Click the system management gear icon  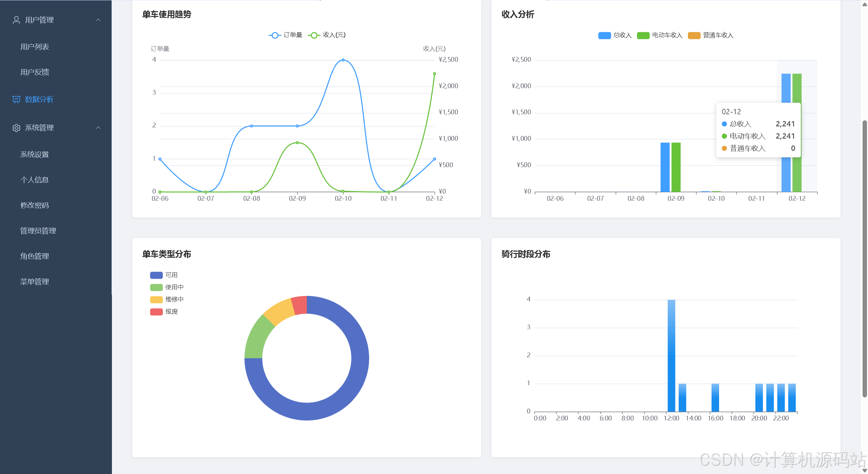tap(16, 128)
